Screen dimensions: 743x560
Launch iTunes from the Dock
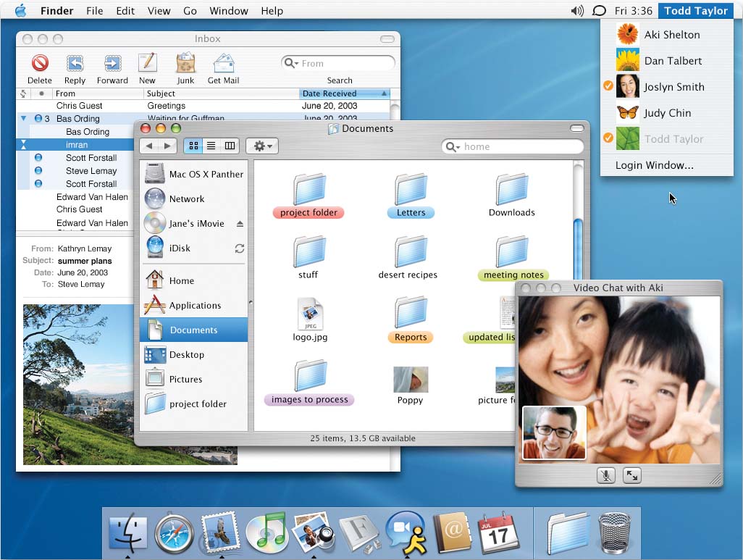tap(266, 535)
